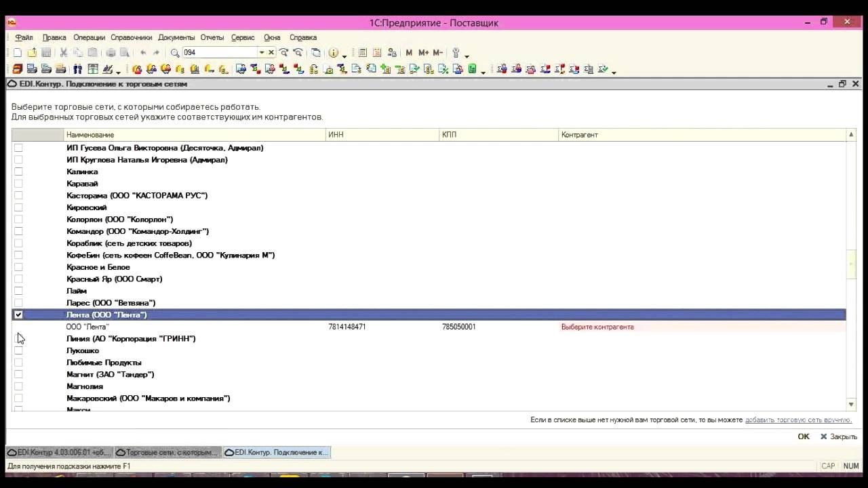Screen dimensions: 868x488
Task: Click the M memory button
Action: [409, 53]
